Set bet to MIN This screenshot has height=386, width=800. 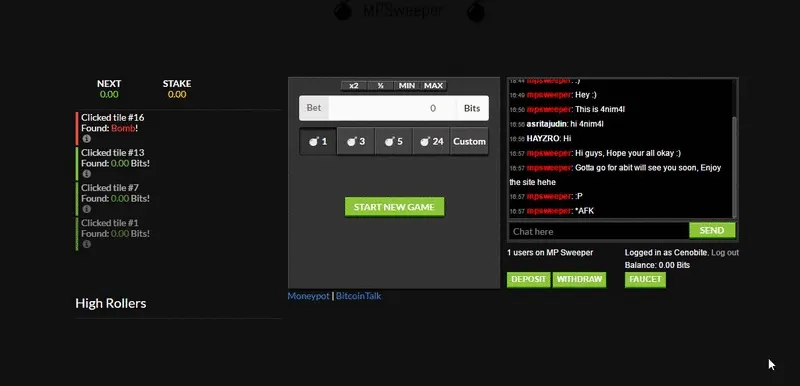pyautogui.click(x=407, y=86)
